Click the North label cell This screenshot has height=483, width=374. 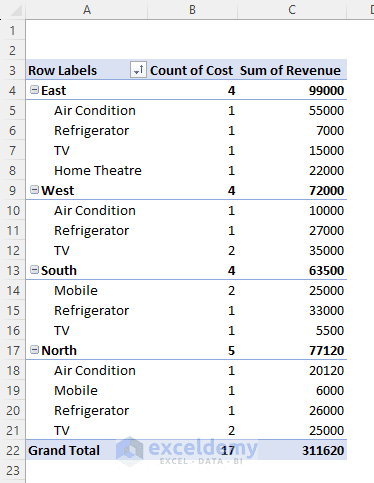tap(59, 350)
